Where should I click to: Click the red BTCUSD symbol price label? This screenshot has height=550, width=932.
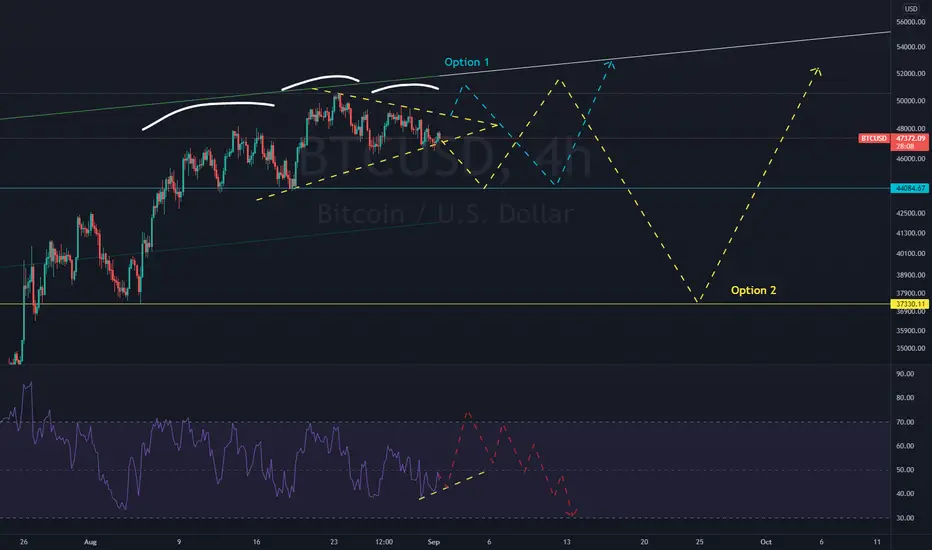[x=874, y=139]
